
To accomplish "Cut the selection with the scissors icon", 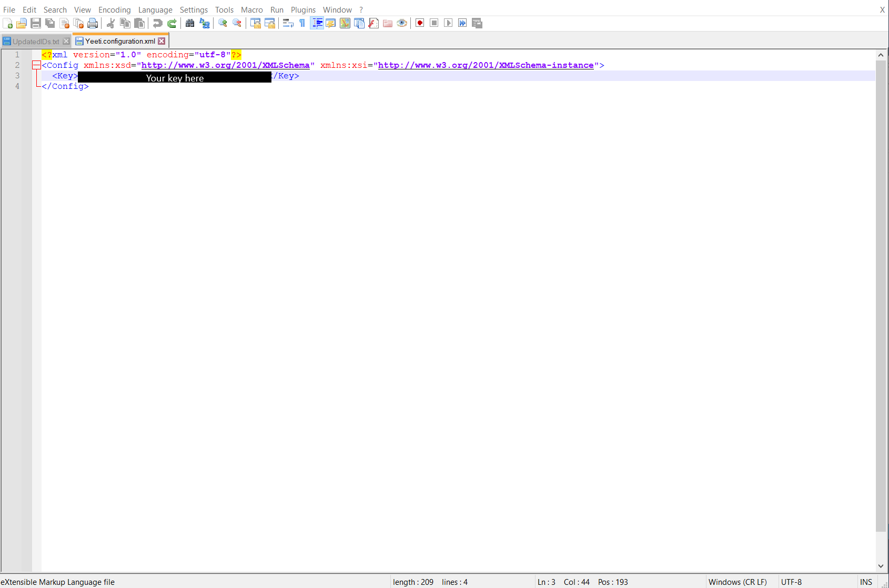I will tap(110, 23).
